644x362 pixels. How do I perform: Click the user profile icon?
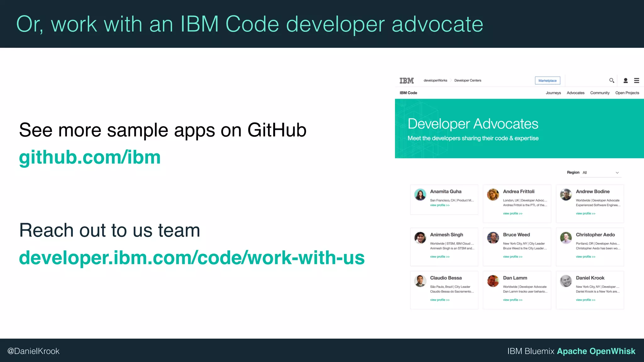(625, 80)
